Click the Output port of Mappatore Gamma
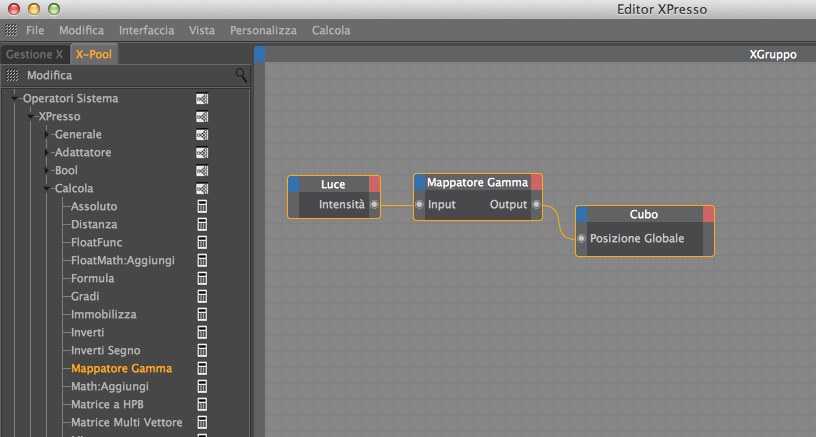The image size is (816, 437). pos(536,204)
